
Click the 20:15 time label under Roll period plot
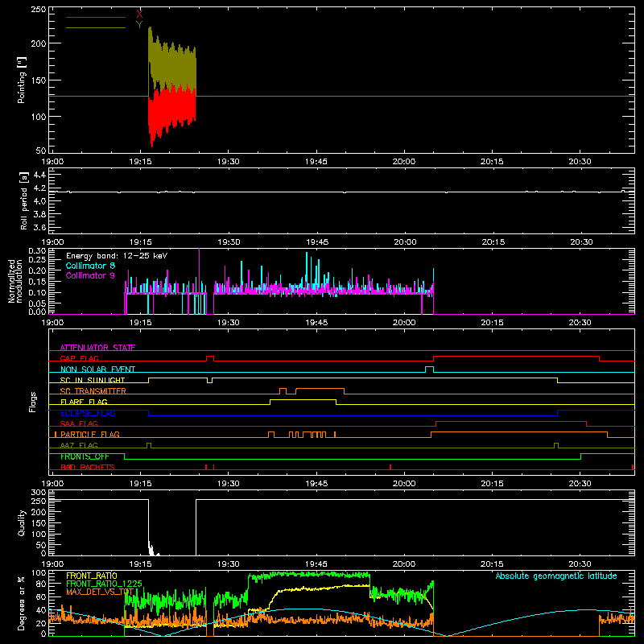493,242
